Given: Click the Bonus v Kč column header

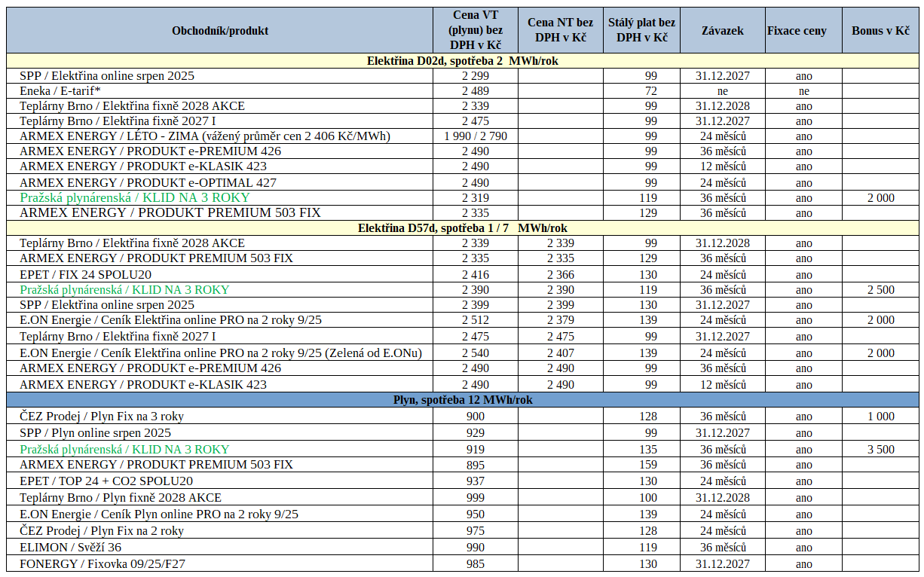Looking at the screenshot, I should 880,31.
